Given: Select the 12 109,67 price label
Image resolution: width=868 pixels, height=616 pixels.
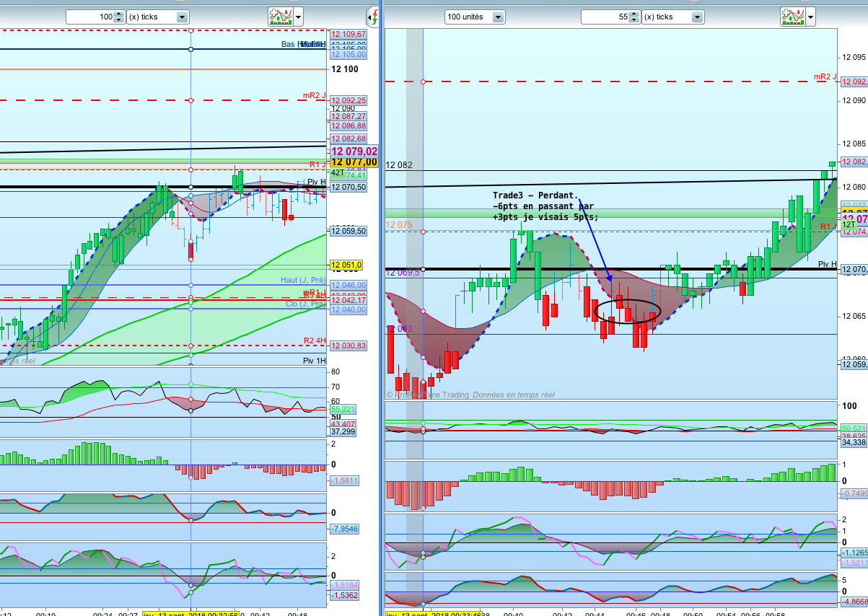Looking at the screenshot, I should 348,34.
